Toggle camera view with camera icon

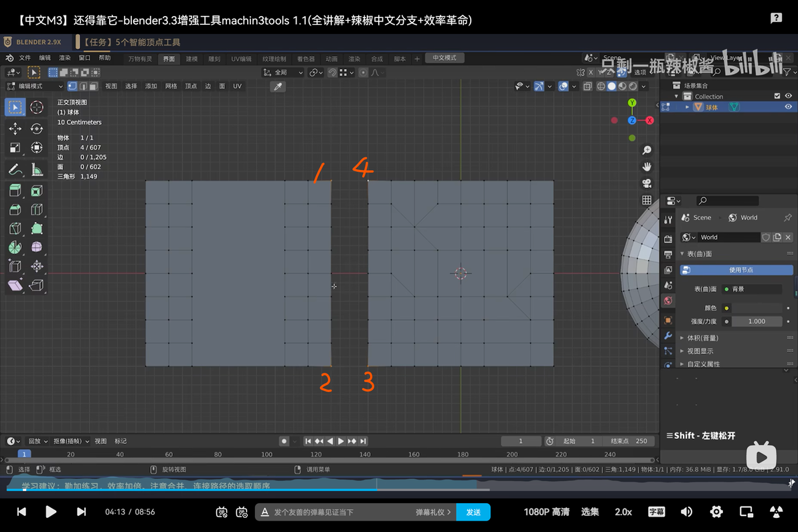point(647,183)
